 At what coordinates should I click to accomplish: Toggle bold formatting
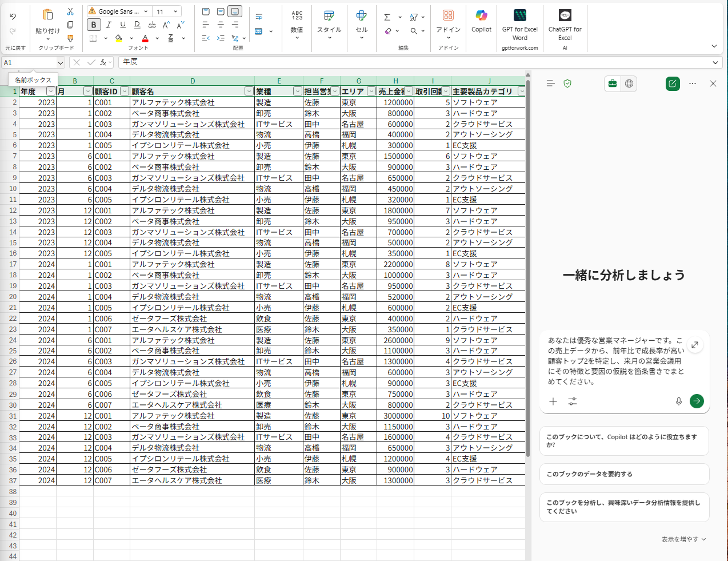(94, 25)
